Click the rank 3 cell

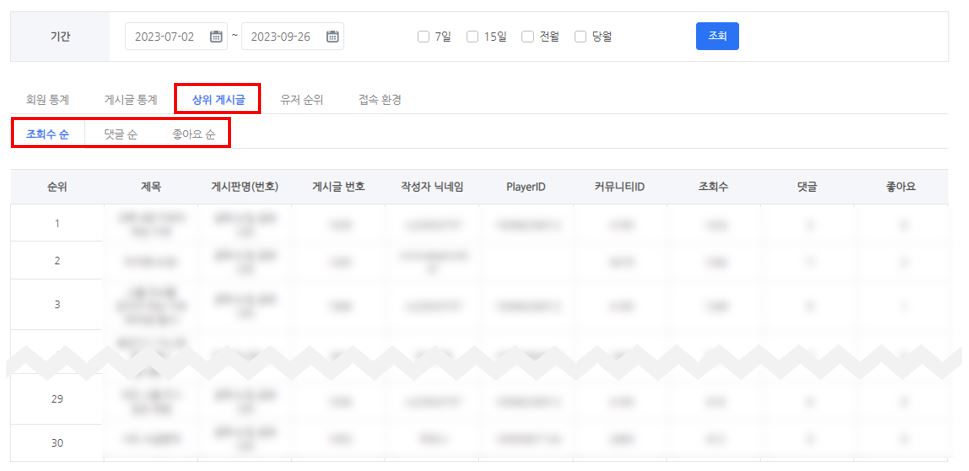click(x=57, y=304)
